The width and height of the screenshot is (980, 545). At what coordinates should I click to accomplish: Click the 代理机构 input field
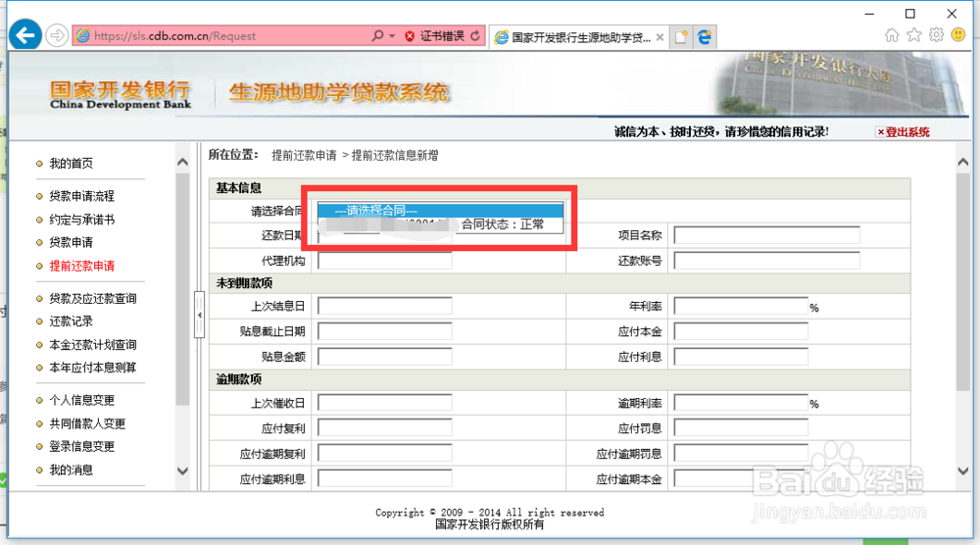385,261
